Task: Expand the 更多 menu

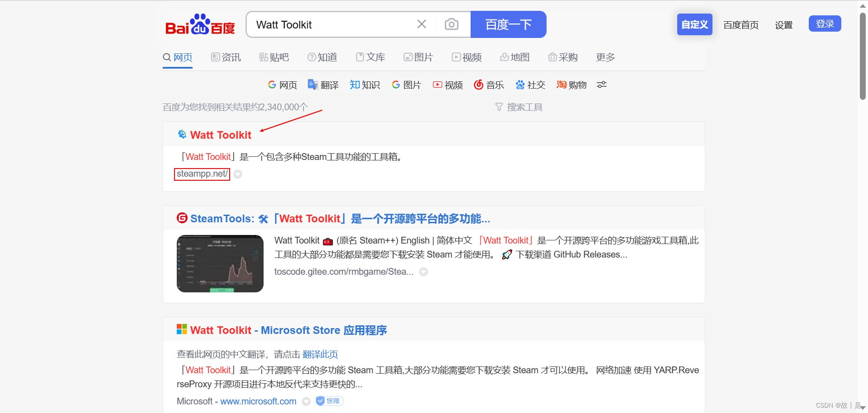Action: [x=605, y=57]
